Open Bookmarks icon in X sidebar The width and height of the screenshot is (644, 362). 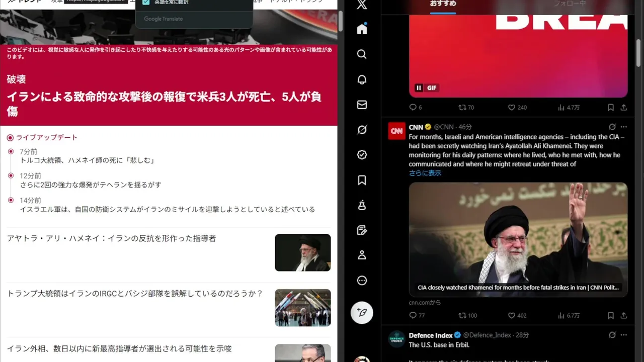362,180
